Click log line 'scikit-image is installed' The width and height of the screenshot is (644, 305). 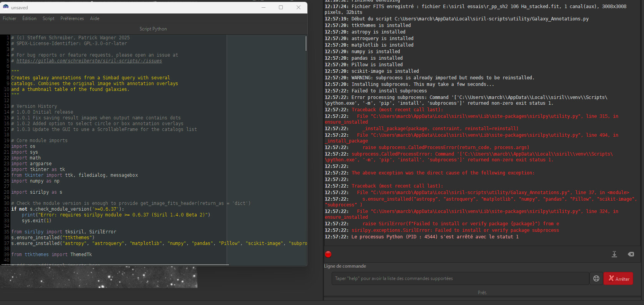[372, 71]
